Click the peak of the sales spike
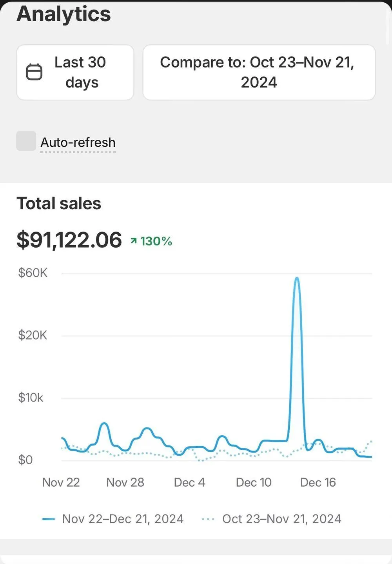 click(297, 278)
